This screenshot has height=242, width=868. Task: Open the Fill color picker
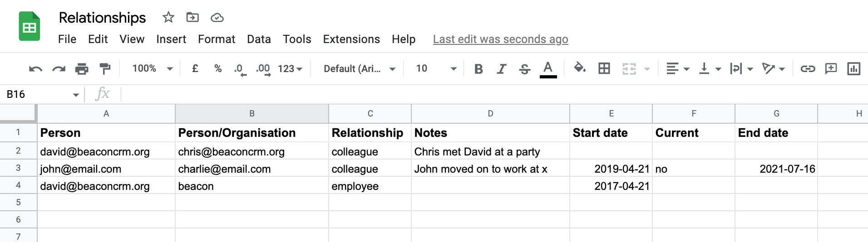click(x=579, y=69)
